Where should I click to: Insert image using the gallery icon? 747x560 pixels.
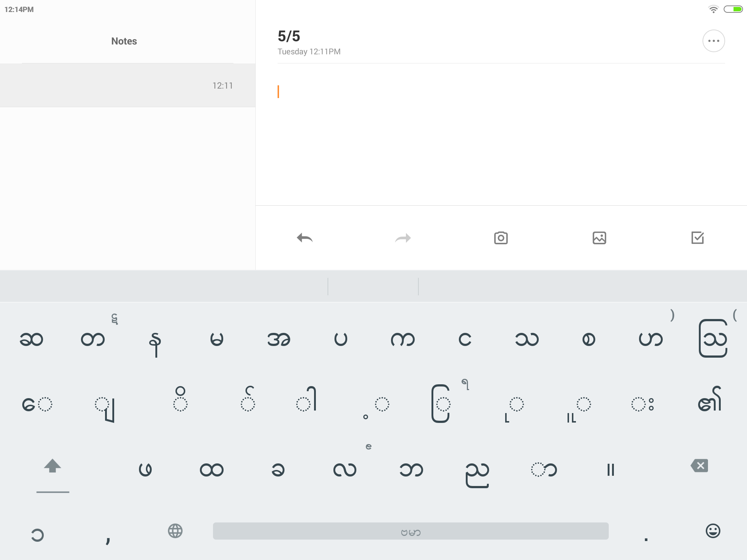[x=599, y=238]
